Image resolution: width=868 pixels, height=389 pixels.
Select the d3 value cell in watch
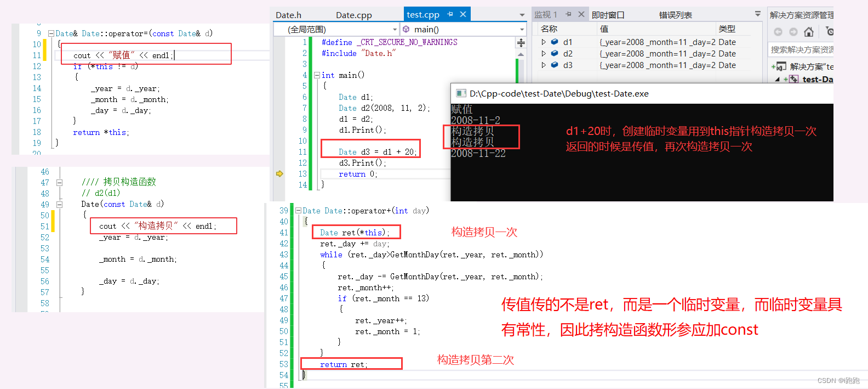(657, 65)
